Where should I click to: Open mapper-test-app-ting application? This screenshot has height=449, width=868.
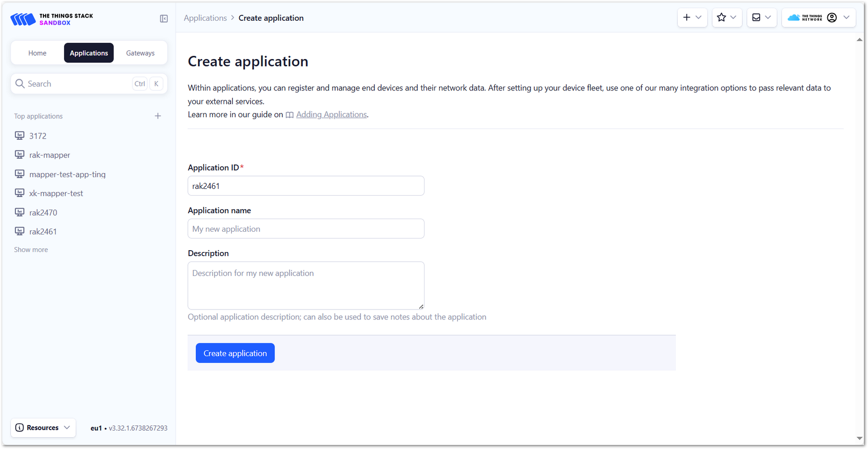point(67,174)
